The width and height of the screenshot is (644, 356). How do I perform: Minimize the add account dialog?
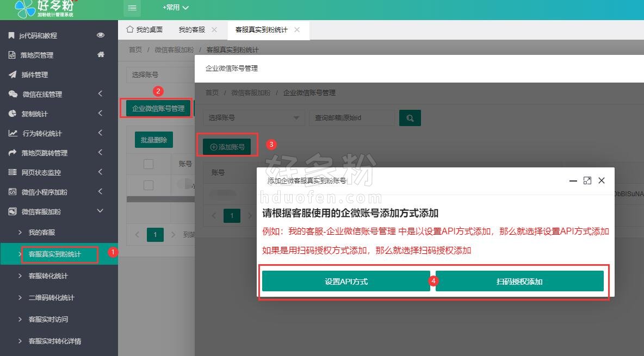(x=573, y=180)
